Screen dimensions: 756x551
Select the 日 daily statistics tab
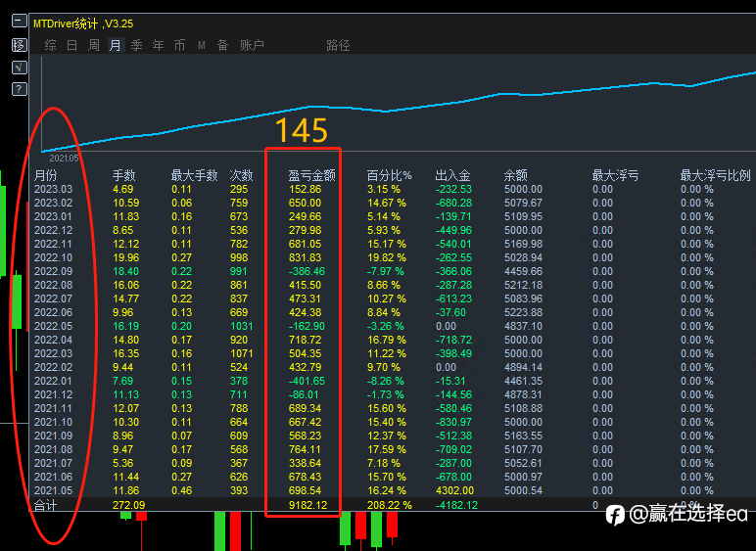coord(71,45)
